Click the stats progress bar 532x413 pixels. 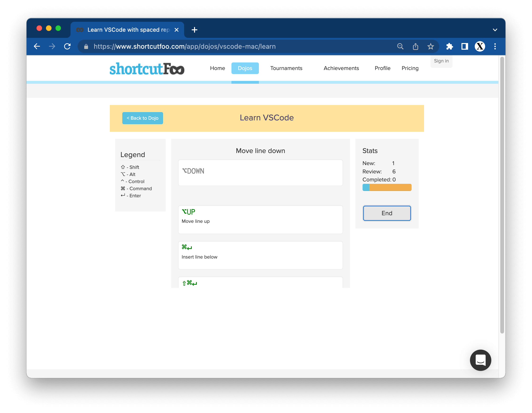pos(387,187)
